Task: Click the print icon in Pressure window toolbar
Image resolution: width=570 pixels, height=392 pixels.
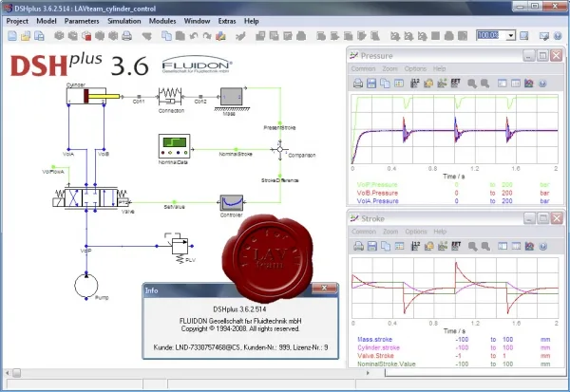Action: [x=358, y=84]
